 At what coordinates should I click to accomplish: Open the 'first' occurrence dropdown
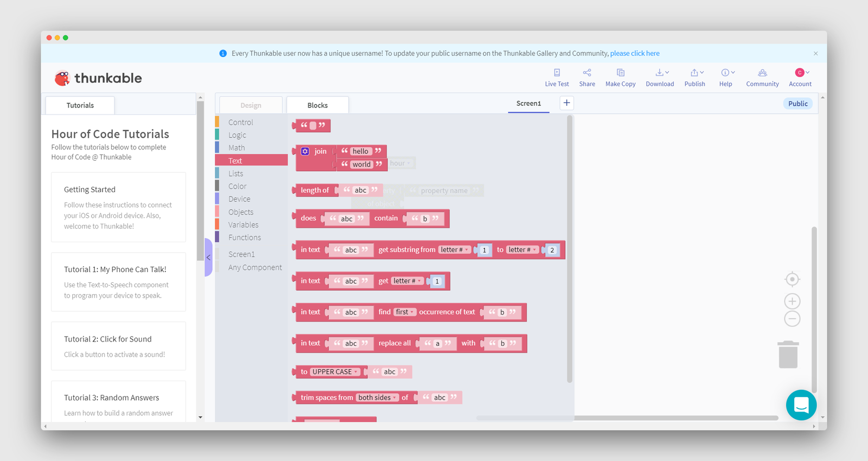405,312
